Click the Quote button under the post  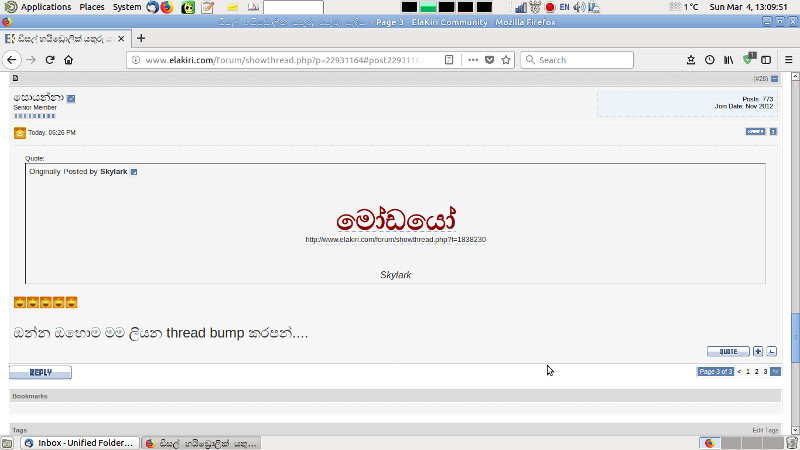[x=728, y=352]
